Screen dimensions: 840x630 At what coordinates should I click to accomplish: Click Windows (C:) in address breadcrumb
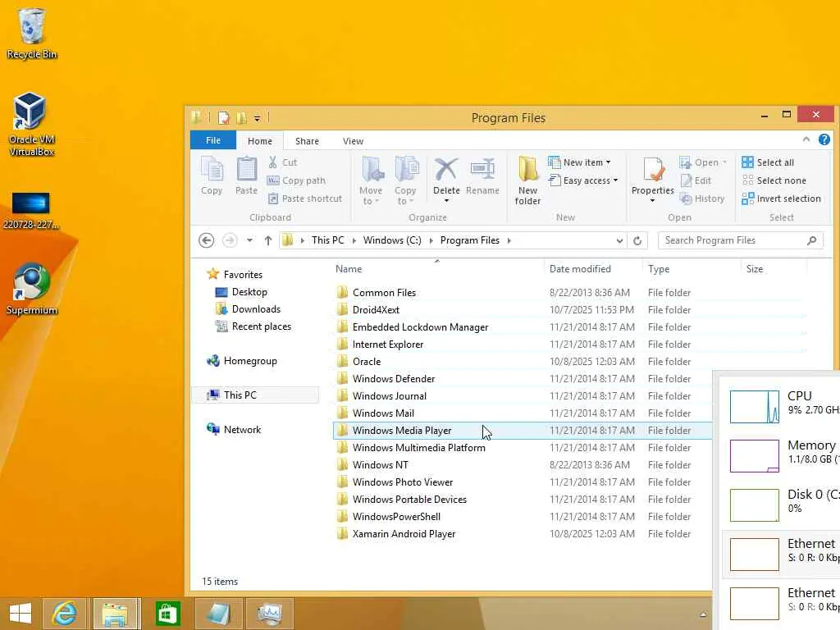click(392, 240)
